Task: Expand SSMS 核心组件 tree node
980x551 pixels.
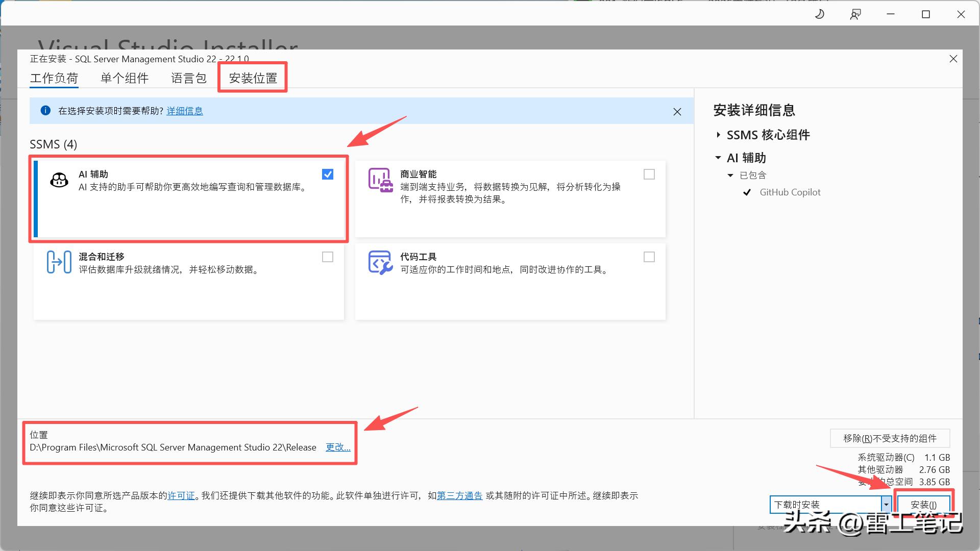Action: coord(718,135)
